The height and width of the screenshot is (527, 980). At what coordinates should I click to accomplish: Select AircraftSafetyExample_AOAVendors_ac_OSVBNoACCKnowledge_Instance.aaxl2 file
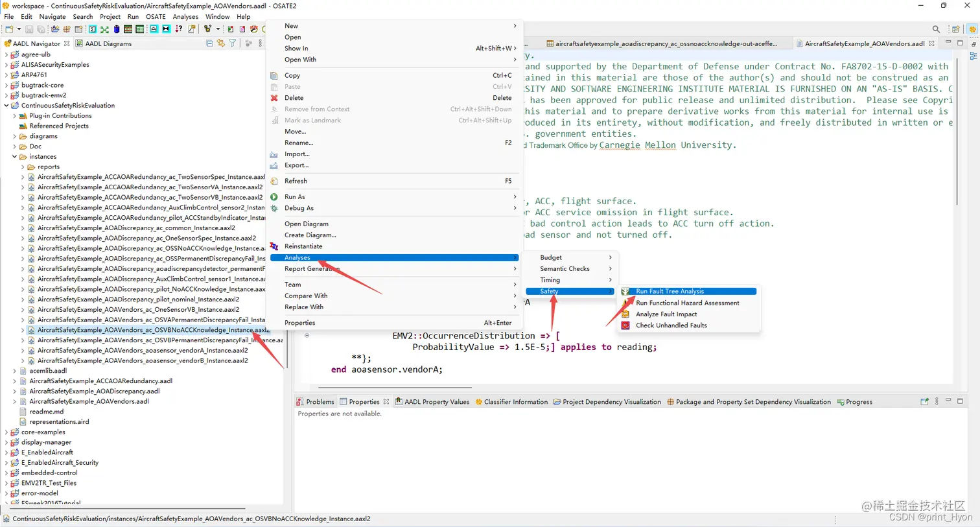coord(153,330)
